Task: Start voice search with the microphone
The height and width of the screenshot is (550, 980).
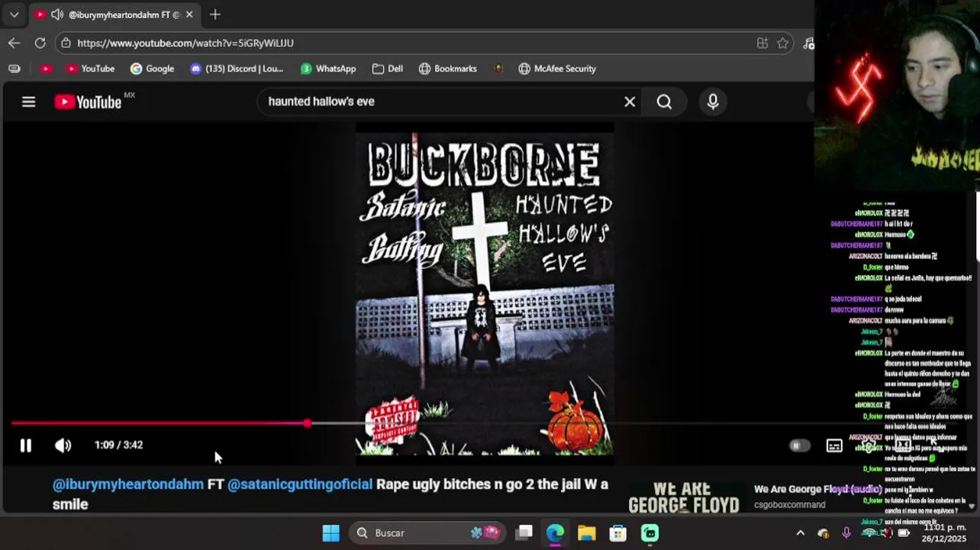Action: pyautogui.click(x=713, y=102)
